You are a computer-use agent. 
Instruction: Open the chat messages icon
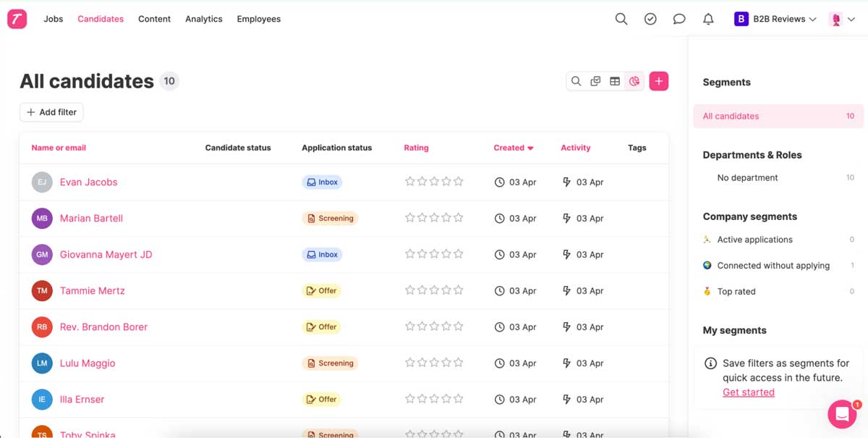click(x=679, y=19)
